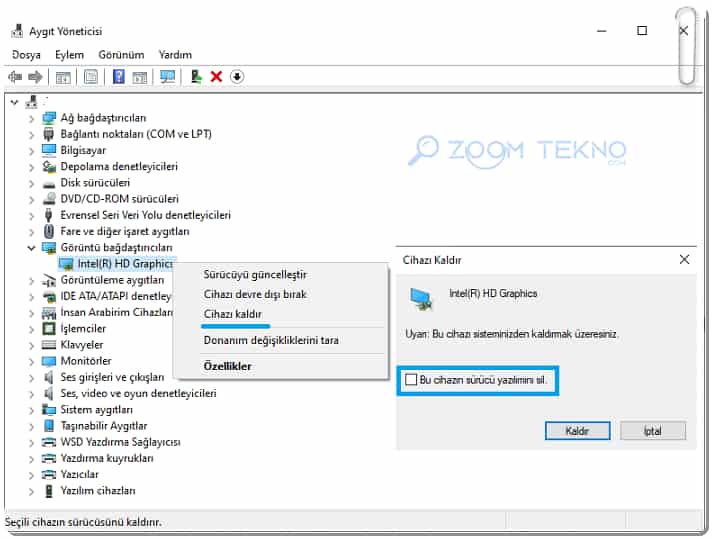
Task: Open the Properties sheet toolbar icon
Action: [x=91, y=77]
